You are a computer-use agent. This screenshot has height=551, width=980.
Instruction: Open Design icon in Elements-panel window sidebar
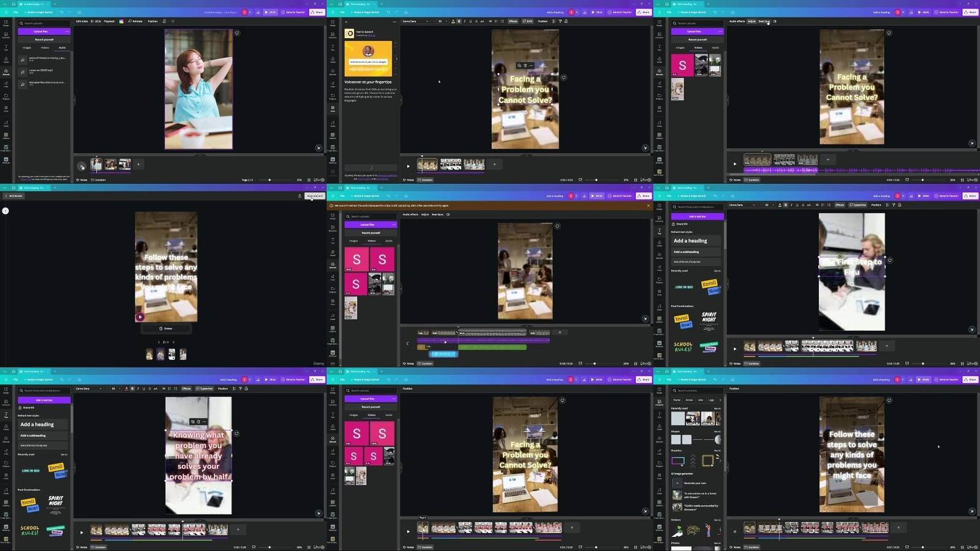(x=659, y=391)
